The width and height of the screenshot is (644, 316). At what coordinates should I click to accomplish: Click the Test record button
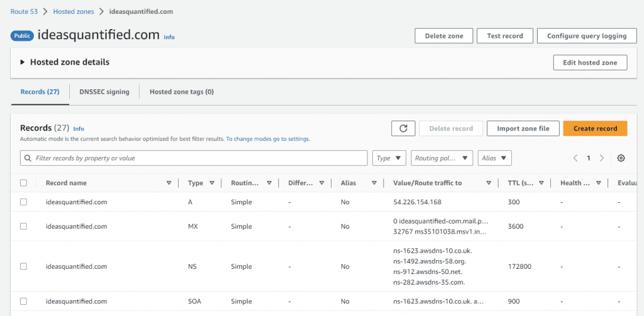[505, 36]
